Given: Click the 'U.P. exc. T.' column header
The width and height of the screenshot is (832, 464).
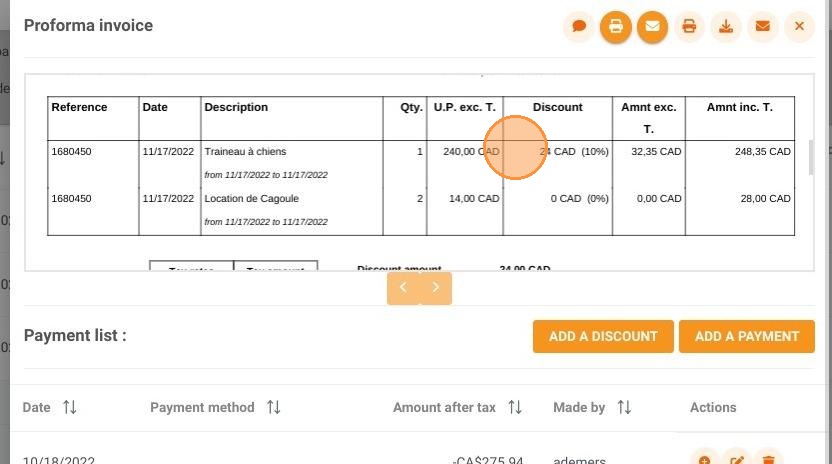Looking at the screenshot, I should click(x=464, y=107).
